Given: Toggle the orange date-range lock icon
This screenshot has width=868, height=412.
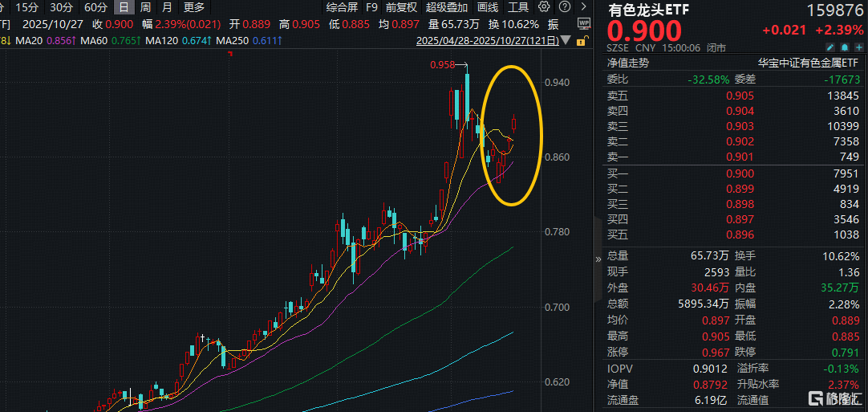Looking at the screenshot, I should click(x=581, y=40).
